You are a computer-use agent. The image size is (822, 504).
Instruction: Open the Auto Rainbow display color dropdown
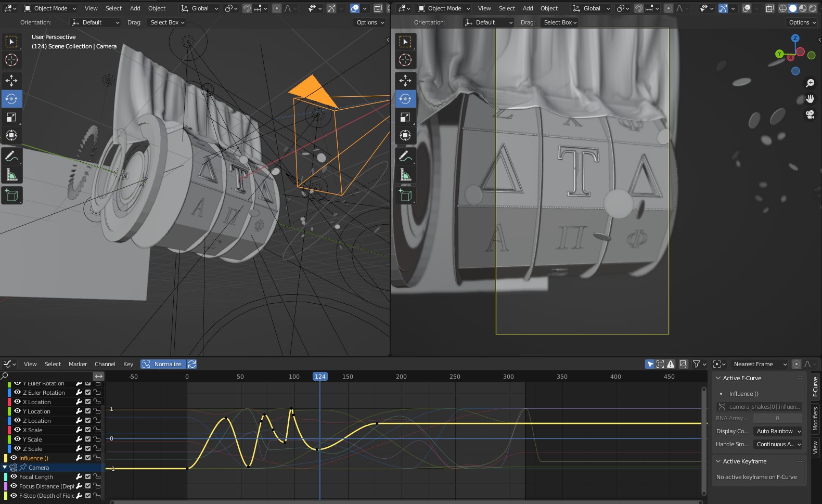pyautogui.click(x=778, y=431)
